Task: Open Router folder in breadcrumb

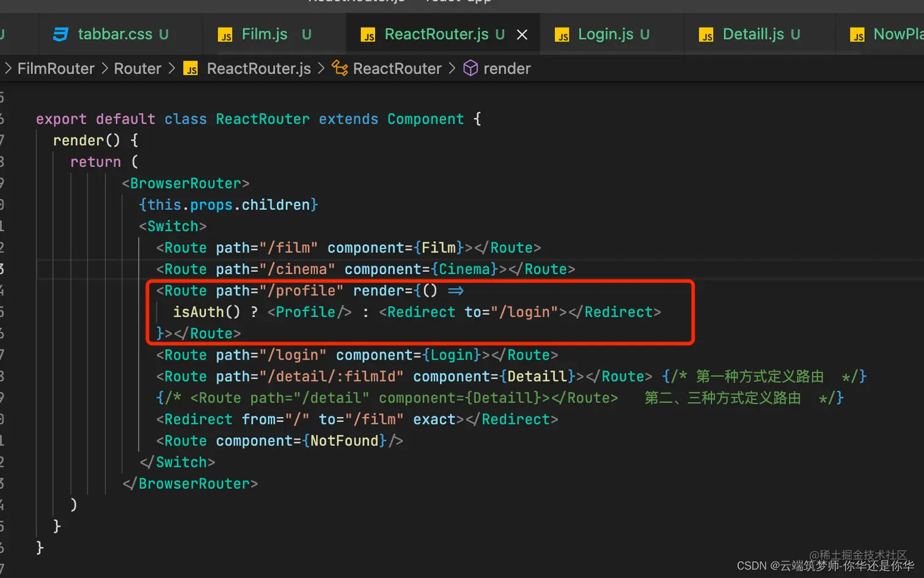Action: [x=137, y=69]
